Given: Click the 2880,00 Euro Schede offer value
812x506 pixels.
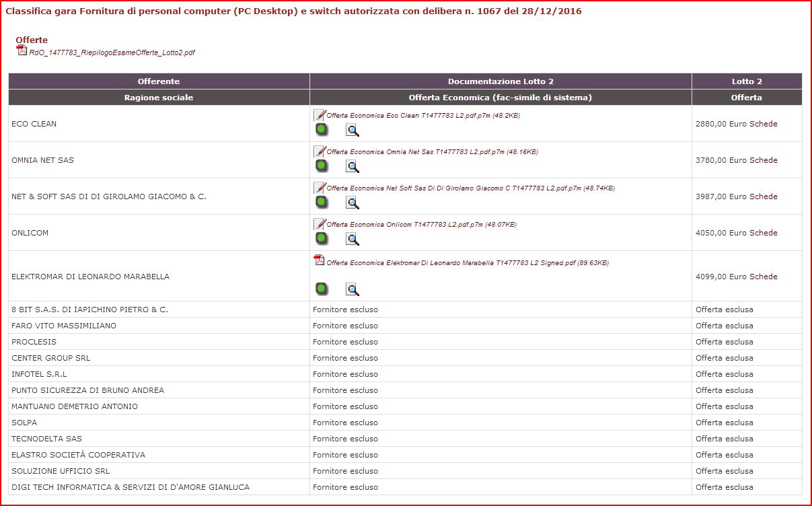Looking at the screenshot, I should 737,124.
